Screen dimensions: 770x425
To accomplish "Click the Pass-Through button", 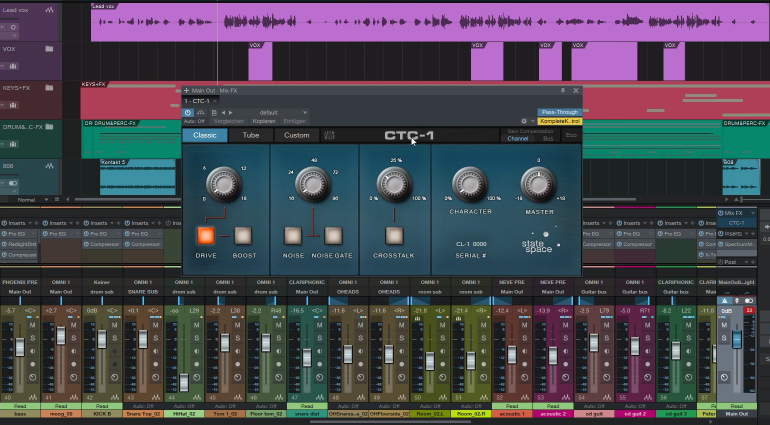I will (x=560, y=112).
